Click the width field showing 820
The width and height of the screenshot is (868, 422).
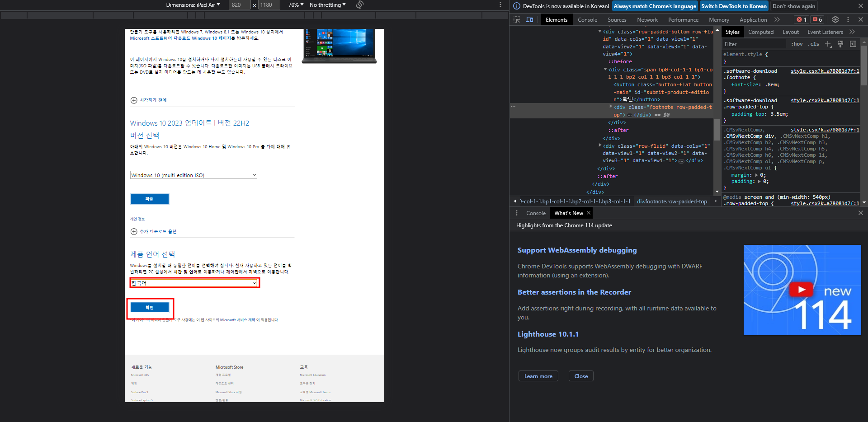point(239,5)
